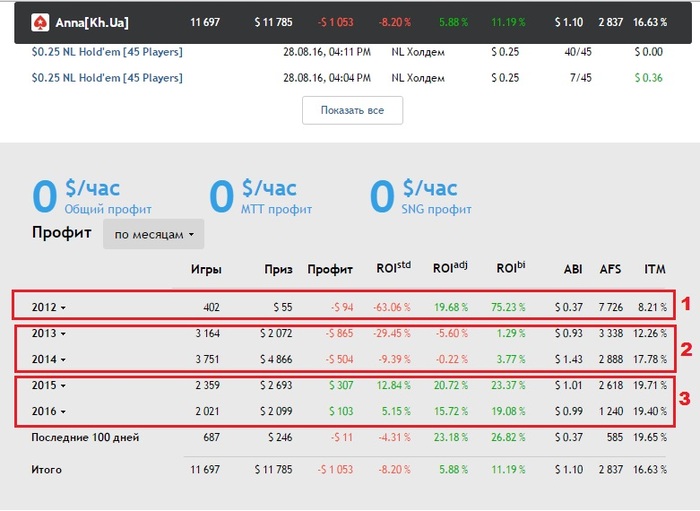700x511 pixels.
Task: Open the 'по месяцам' dropdown
Action: (153, 234)
